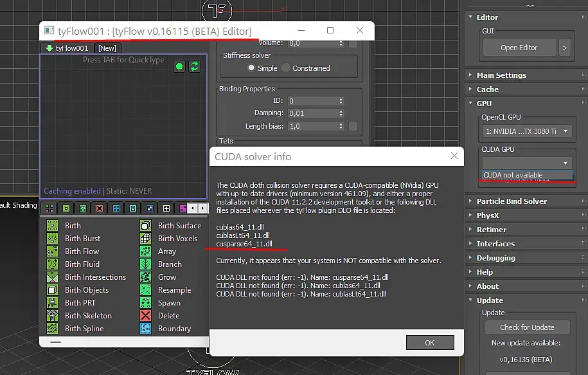The width and height of the screenshot is (588, 375).
Task: Click the Open Editor button
Action: pyautogui.click(x=519, y=48)
